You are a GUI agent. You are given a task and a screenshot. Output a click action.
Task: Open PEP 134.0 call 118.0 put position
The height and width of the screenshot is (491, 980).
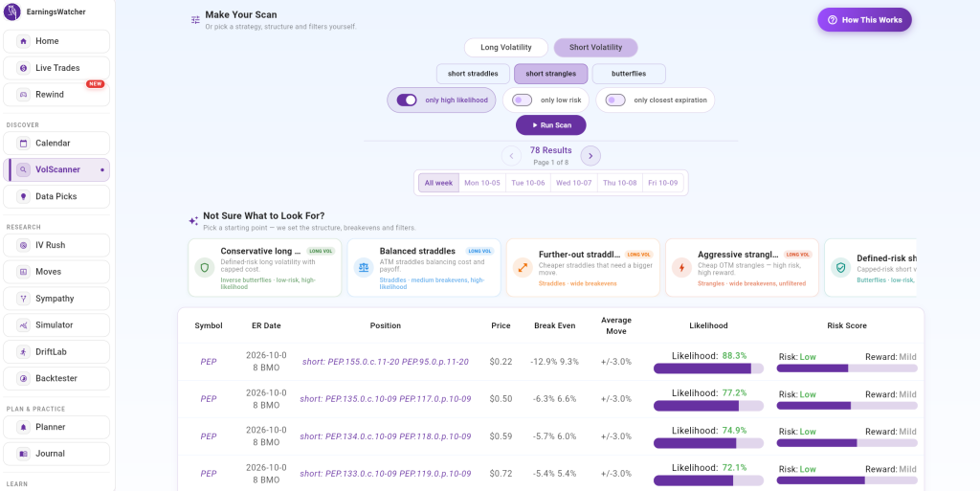pyautogui.click(x=386, y=436)
